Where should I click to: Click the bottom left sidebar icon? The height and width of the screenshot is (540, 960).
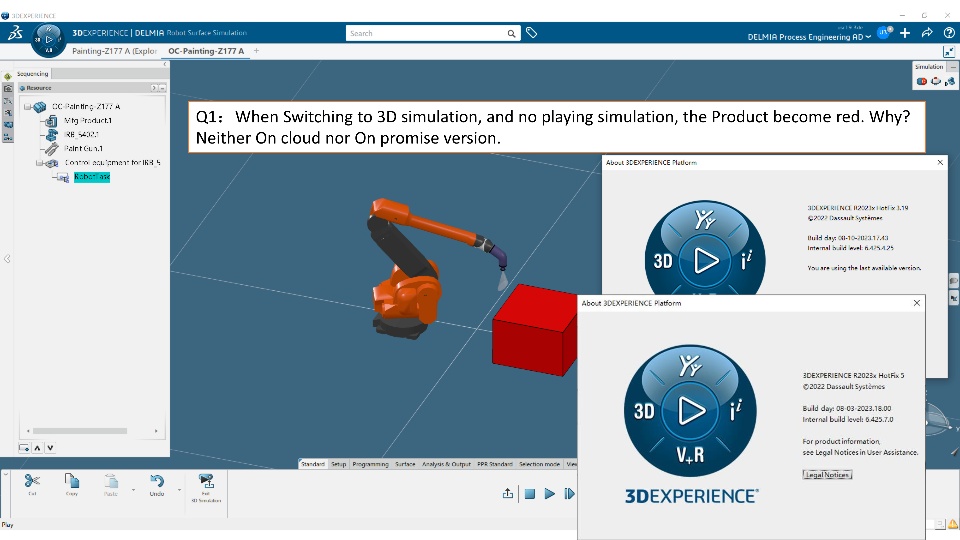click(7, 137)
